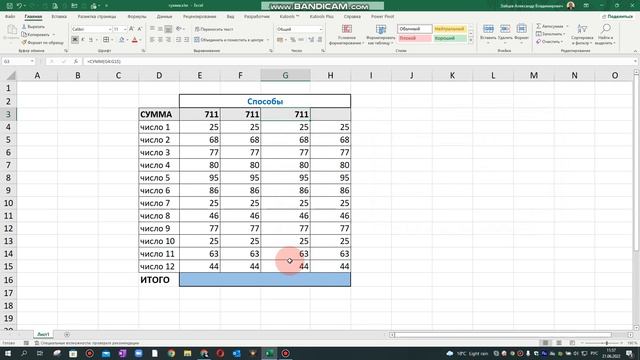Switch to Формулы ribbon tab

pos(137,17)
